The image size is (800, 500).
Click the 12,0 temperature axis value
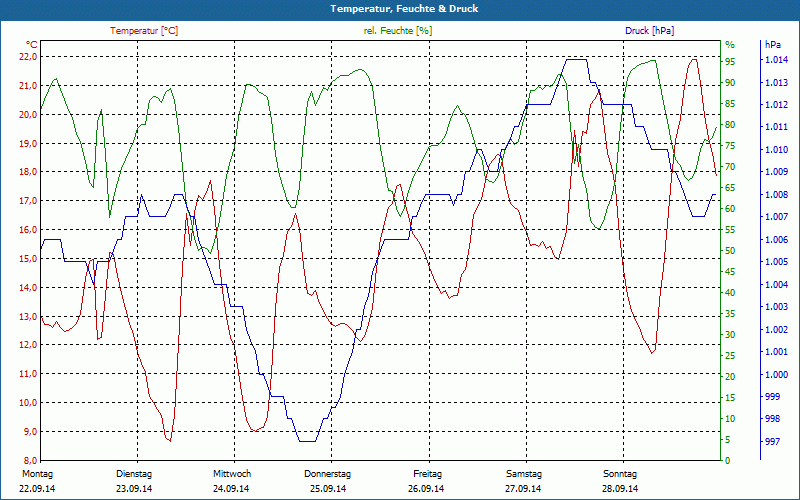click(28, 344)
